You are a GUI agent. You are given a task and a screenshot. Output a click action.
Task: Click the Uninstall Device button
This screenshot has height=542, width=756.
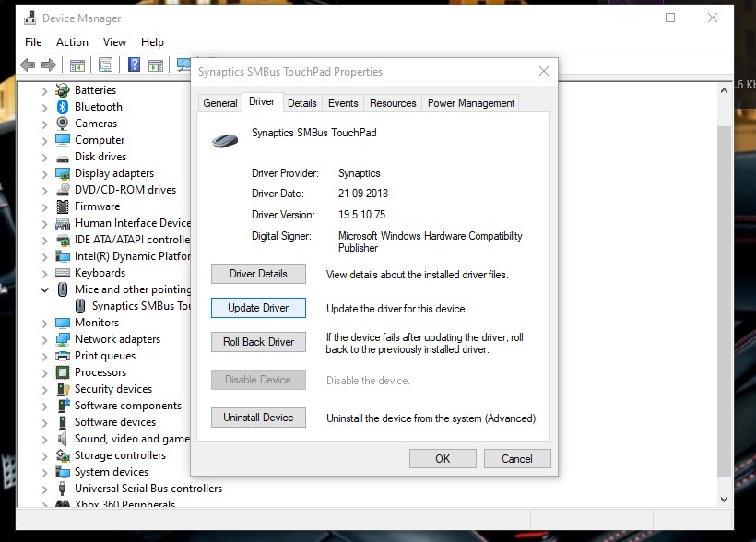(258, 418)
